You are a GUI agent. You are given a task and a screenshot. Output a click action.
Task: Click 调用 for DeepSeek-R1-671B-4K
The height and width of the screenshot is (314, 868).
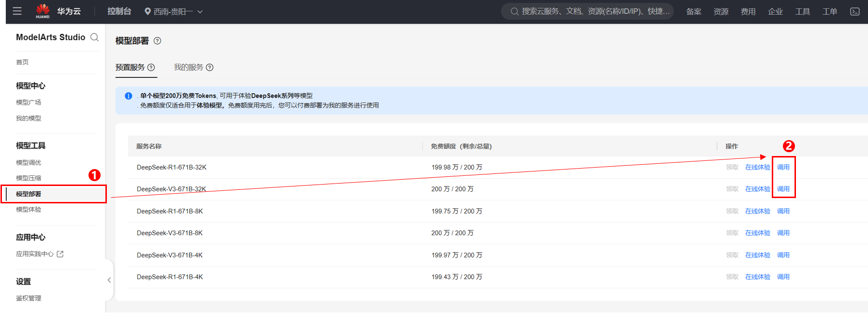point(783,277)
